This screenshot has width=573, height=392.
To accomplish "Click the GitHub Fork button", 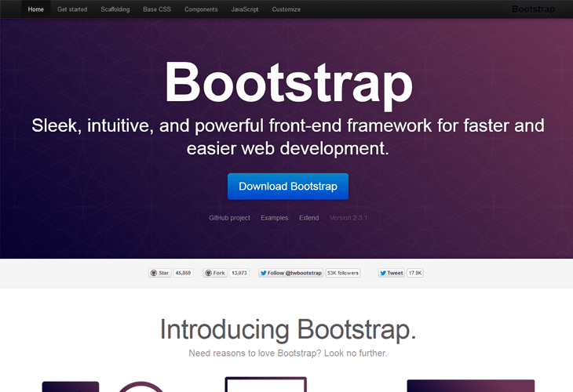I will tap(215, 273).
